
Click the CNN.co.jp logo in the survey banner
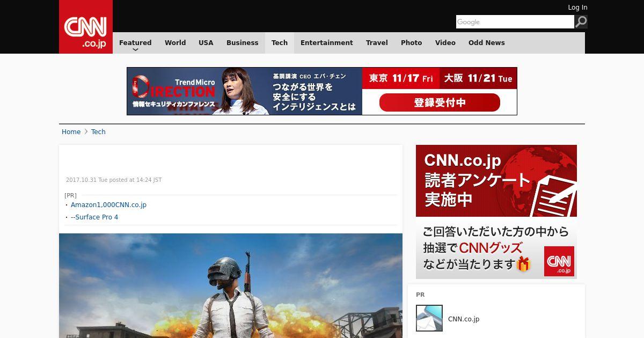point(559,261)
